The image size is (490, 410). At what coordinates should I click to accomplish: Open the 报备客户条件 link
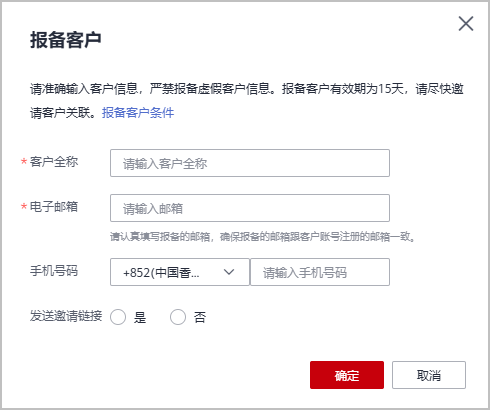tap(138, 113)
